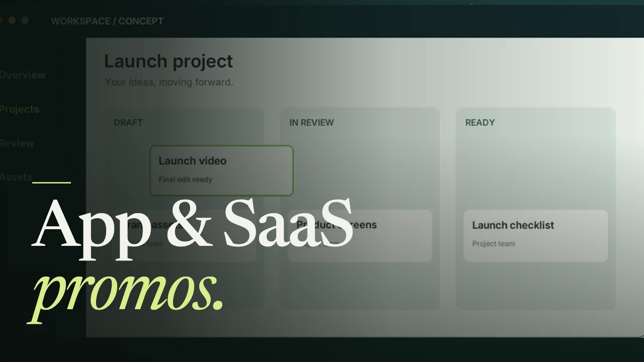
Task: Select the Launch video card
Action: click(x=221, y=170)
